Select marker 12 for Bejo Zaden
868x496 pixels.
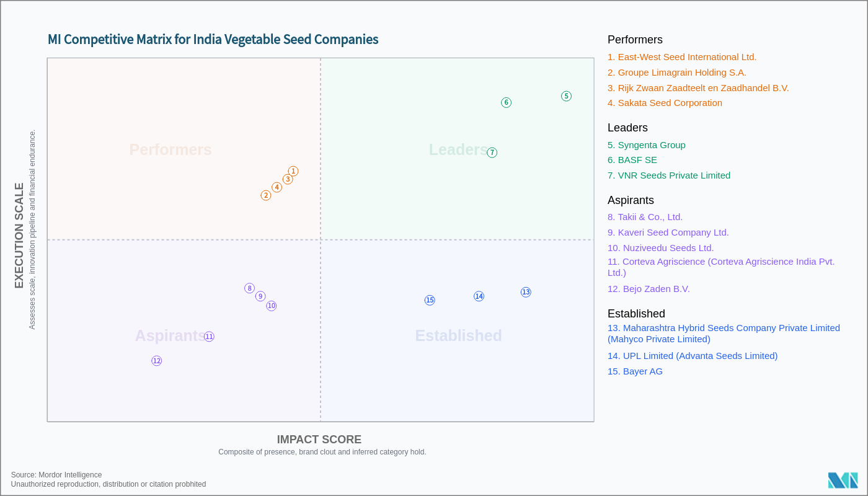click(x=156, y=361)
